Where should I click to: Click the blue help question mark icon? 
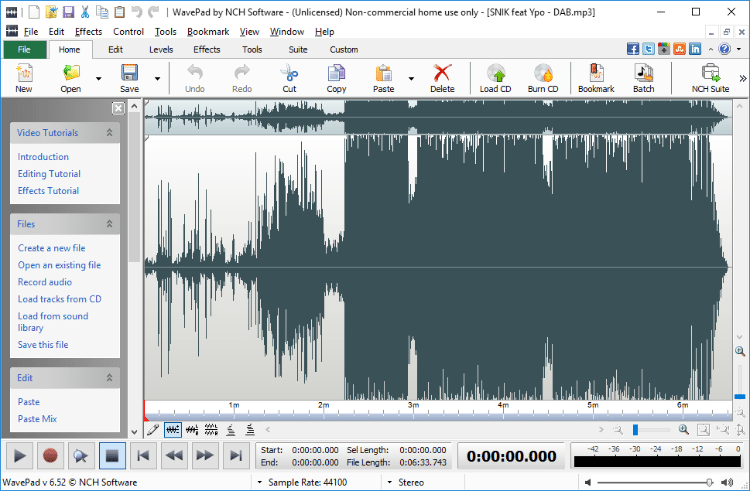click(x=725, y=49)
